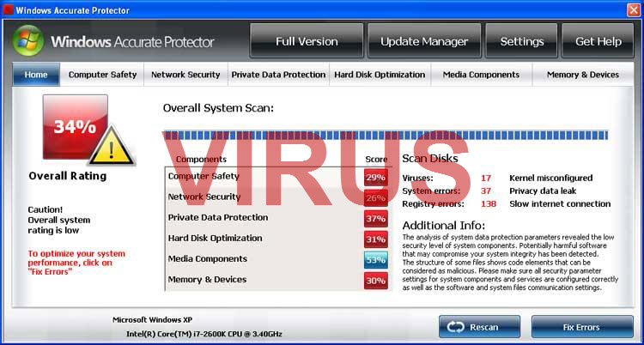Click the Windows logo orb icon
The image size is (644, 345).
(x=28, y=40)
